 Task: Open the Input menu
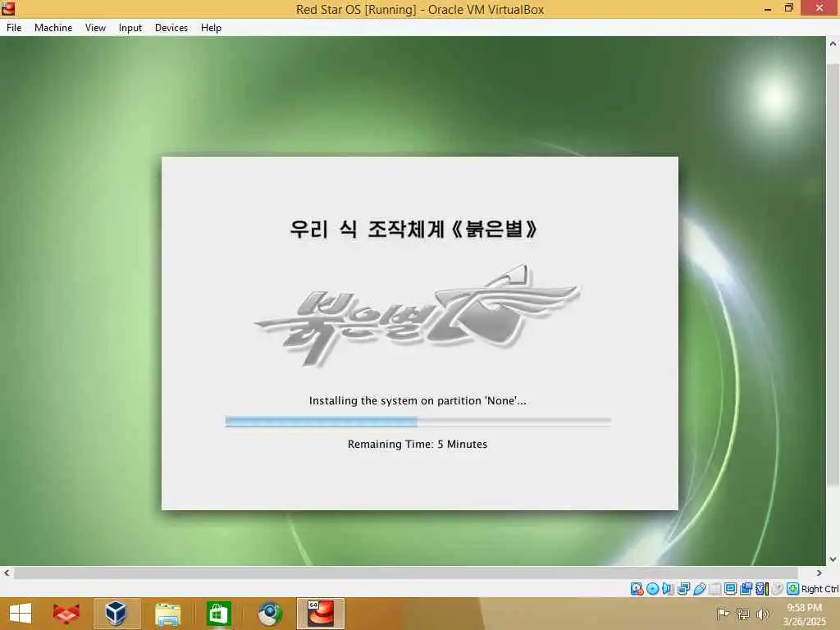130,28
